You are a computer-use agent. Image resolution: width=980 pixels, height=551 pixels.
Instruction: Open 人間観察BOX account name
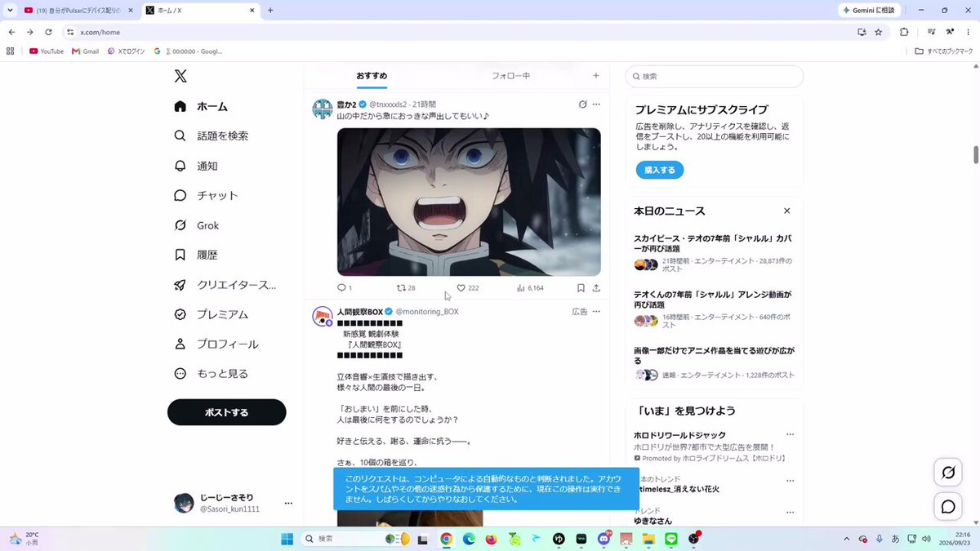coord(360,312)
